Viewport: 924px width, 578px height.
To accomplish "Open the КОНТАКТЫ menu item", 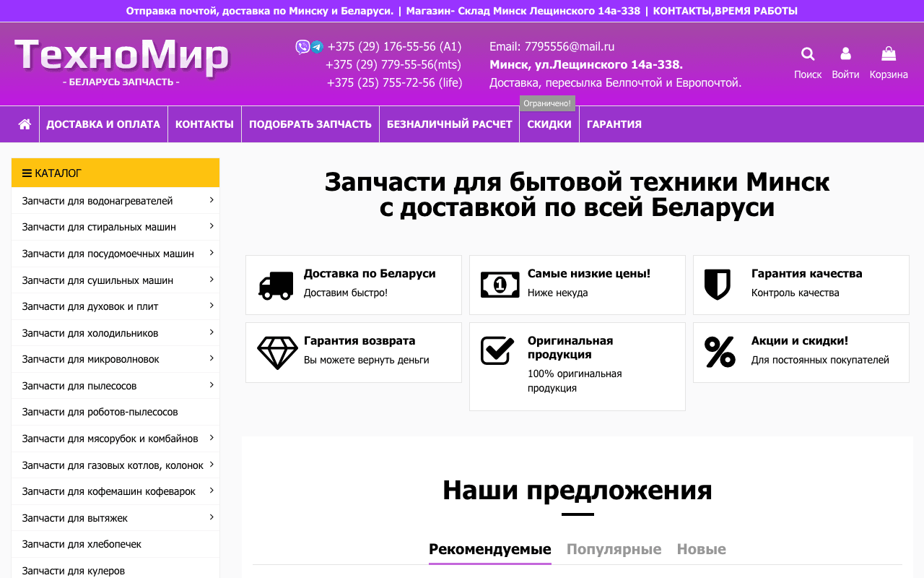I will [204, 124].
